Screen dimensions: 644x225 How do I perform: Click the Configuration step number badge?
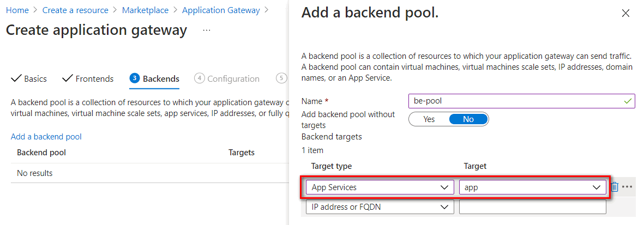coord(199,78)
